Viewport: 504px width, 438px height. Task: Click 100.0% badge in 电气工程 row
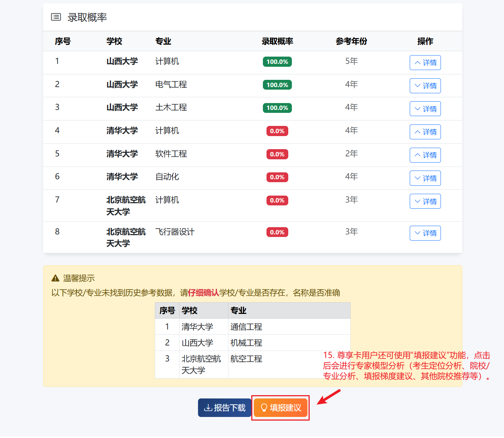click(277, 85)
